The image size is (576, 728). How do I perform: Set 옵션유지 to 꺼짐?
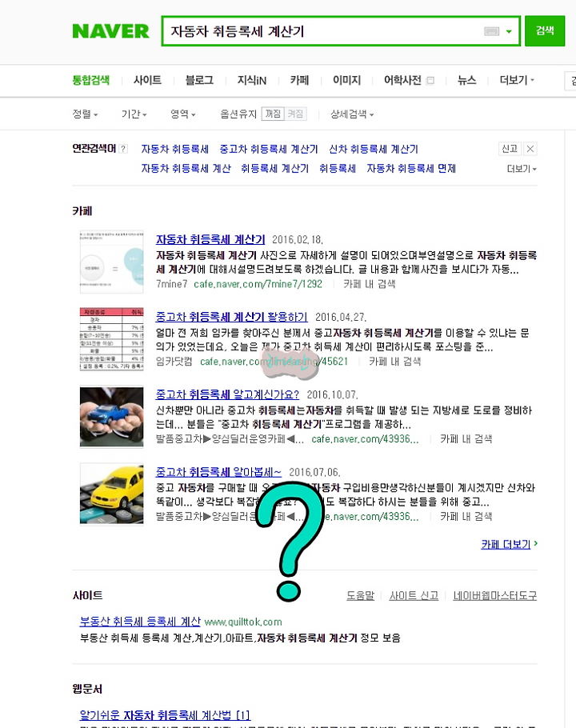[273, 114]
